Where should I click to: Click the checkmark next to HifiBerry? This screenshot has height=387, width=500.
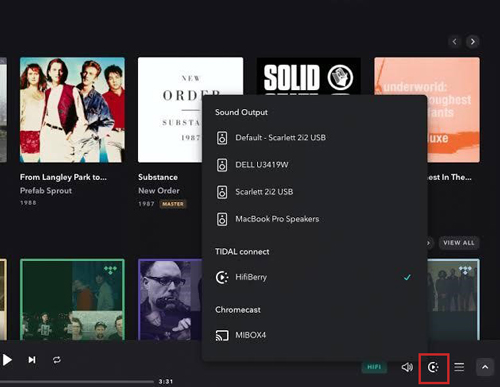click(407, 277)
